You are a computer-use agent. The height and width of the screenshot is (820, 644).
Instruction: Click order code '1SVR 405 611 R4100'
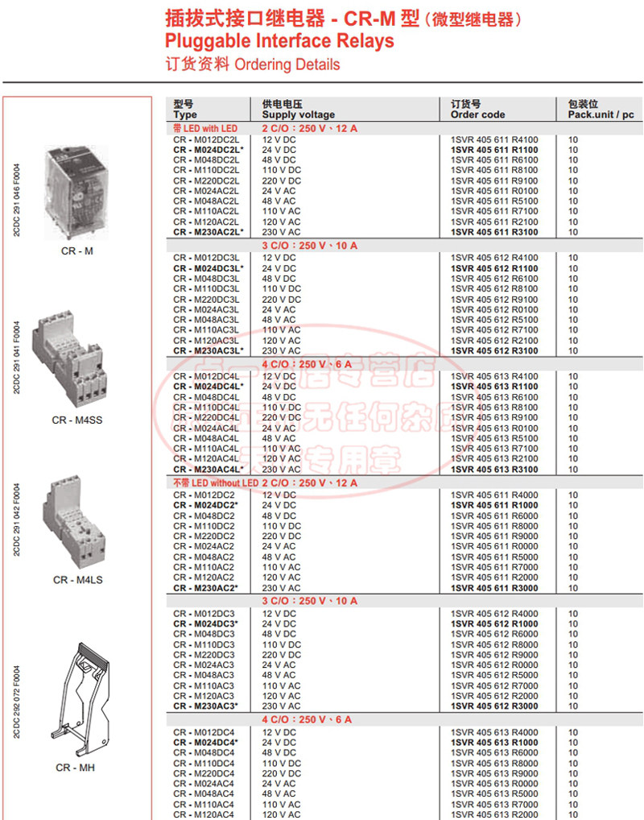[494, 139]
